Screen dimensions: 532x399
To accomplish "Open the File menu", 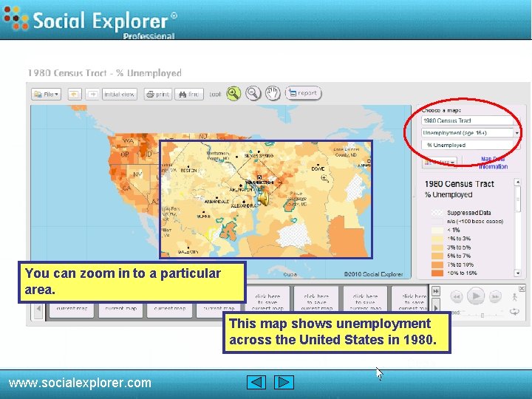I will click(x=46, y=94).
